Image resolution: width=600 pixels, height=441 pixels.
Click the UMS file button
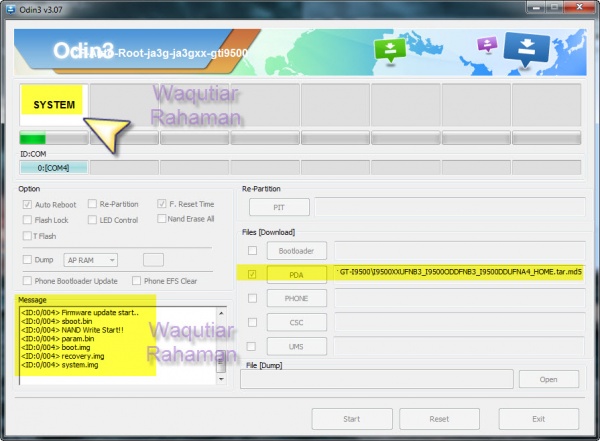(x=297, y=346)
